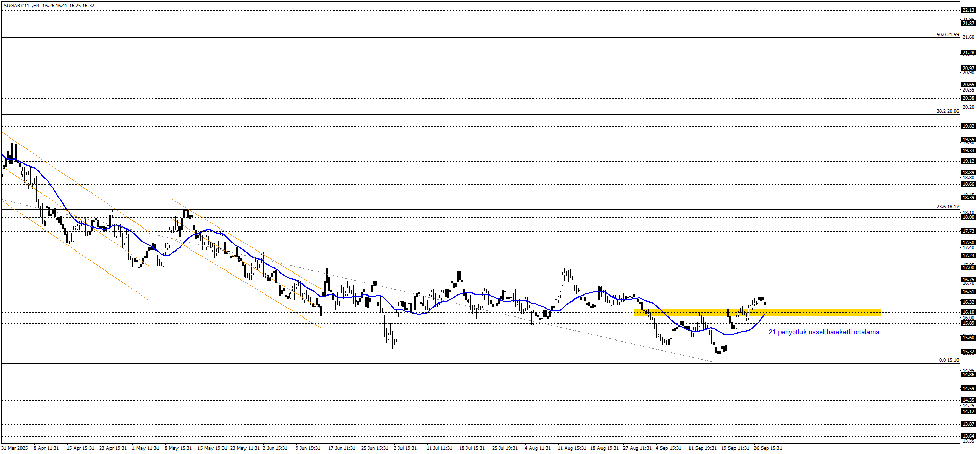
Task: Click the 8 May 15:31 time label
Action: [x=178, y=448]
